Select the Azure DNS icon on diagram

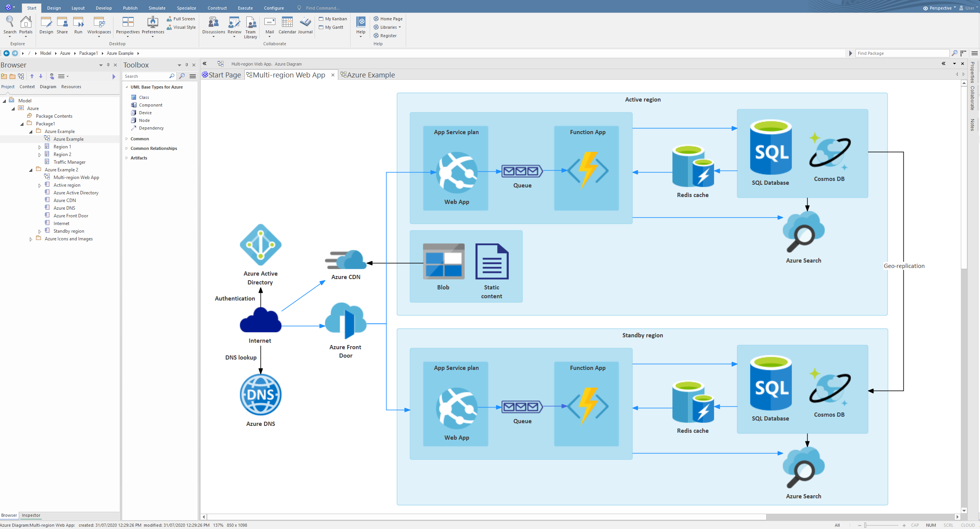261,395
